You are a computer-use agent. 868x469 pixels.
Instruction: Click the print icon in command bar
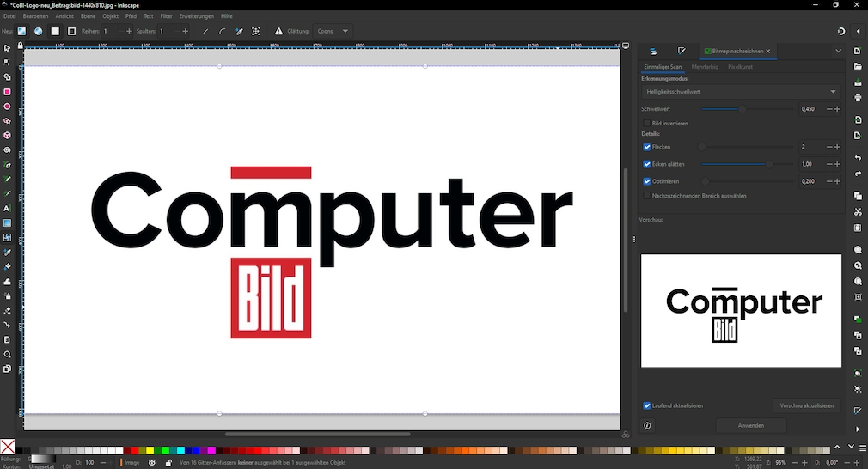pos(858,97)
